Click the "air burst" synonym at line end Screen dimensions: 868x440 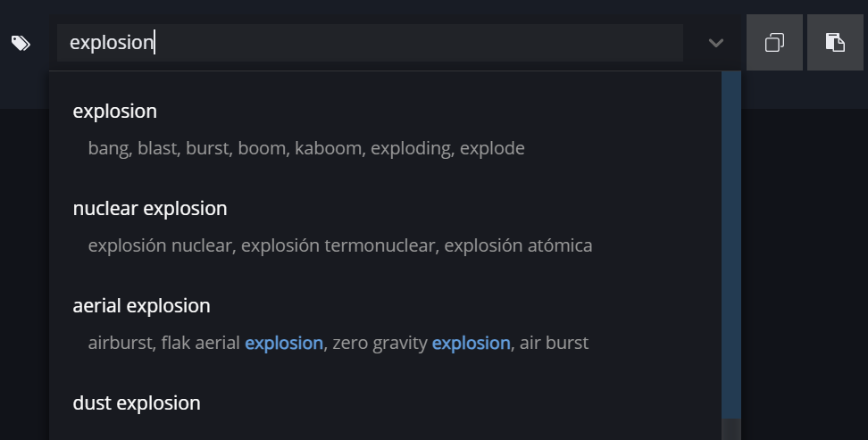(x=554, y=343)
